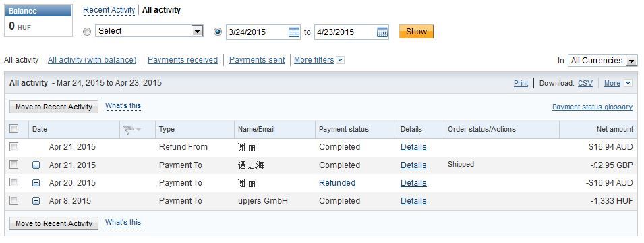Click the Payment status column header
This screenshot has width=644, height=243.
click(x=344, y=129)
